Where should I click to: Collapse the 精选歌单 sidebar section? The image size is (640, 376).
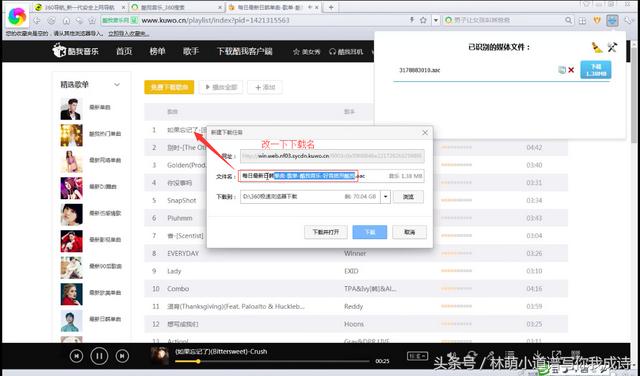pos(117,85)
